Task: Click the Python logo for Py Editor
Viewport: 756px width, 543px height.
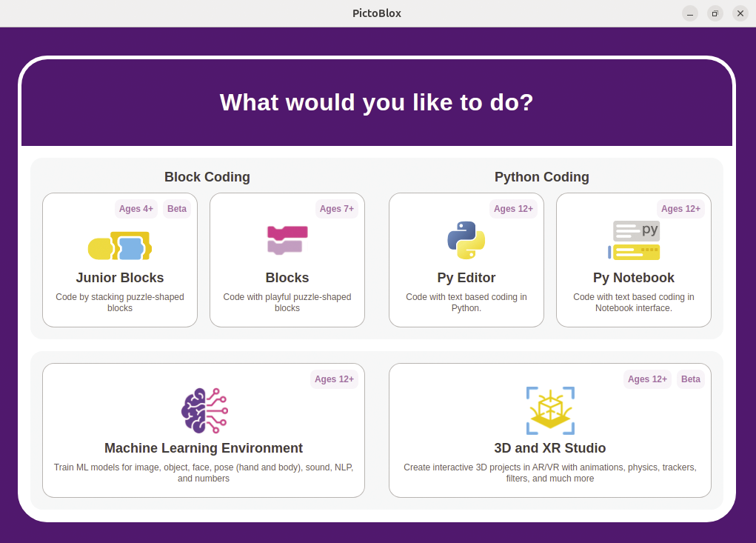Action: (x=466, y=240)
